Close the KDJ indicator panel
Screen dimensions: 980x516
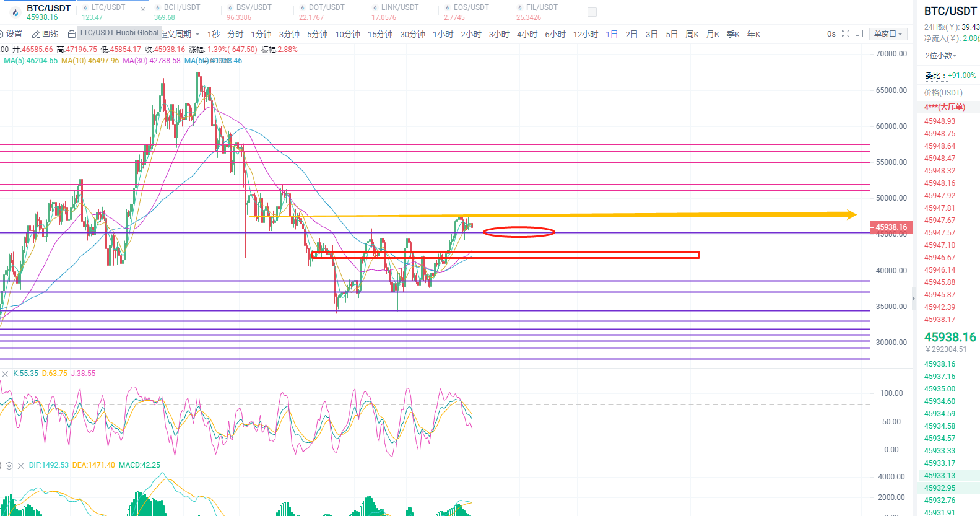point(5,374)
